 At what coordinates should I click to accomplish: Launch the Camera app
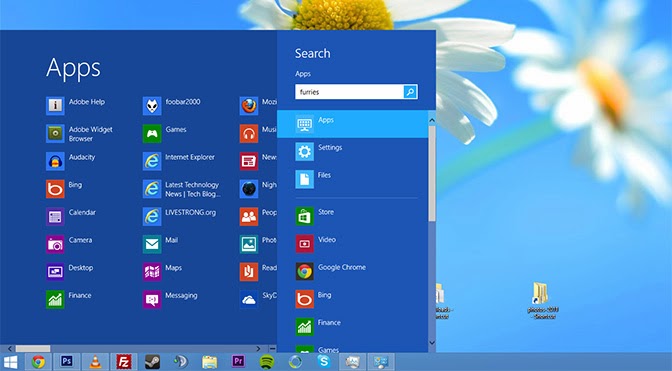point(69,244)
